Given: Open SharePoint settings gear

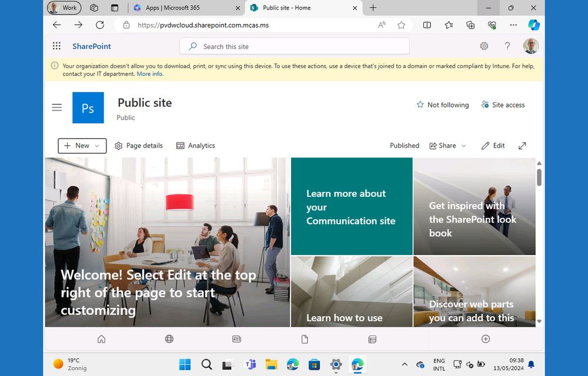Looking at the screenshot, I should [484, 46].
